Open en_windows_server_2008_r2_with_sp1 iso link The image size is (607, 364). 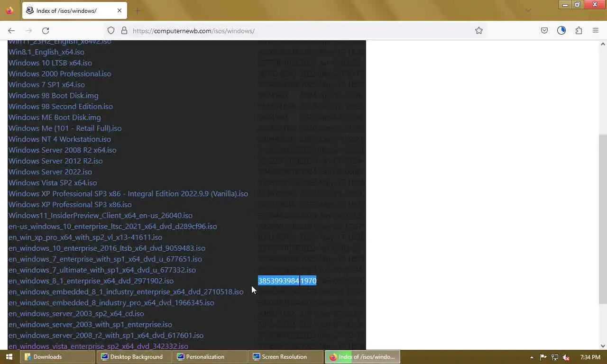[x=106, y=335]
